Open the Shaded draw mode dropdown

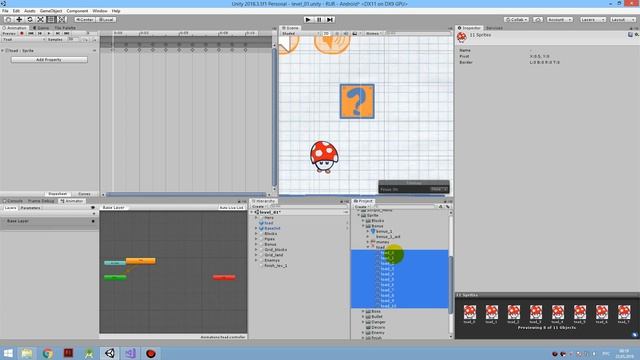300,33
